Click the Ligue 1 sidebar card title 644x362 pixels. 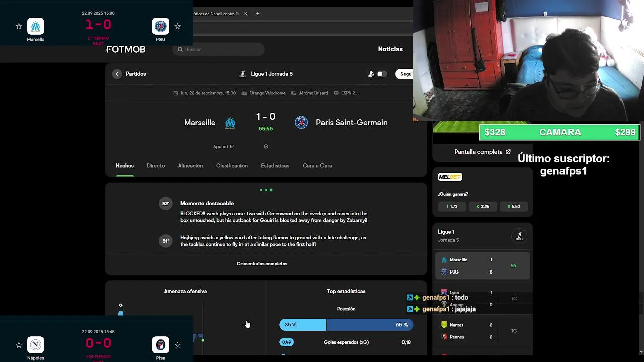[x=446, y=232]
